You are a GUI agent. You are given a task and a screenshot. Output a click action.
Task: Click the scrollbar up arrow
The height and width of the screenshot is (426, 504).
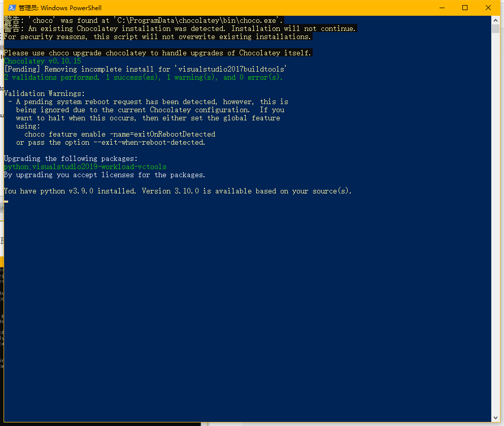click(x=496, y=19)
